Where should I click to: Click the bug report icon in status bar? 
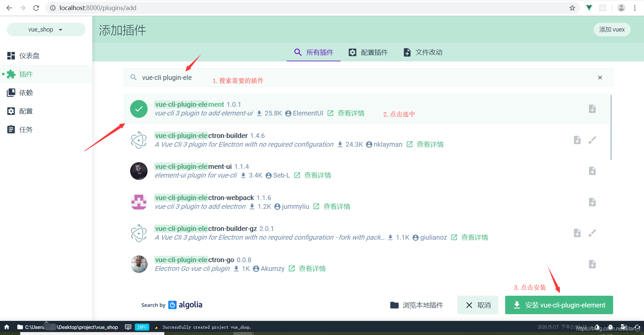tap(610, 327)
